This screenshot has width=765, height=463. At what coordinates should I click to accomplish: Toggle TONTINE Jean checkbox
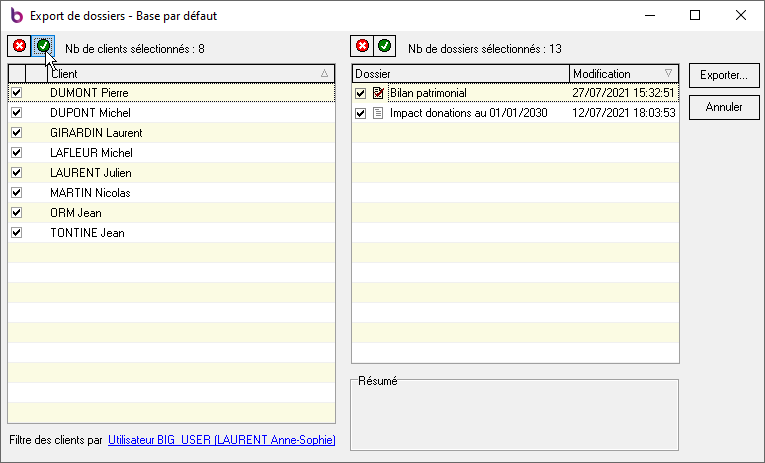[x=17, y=232]
